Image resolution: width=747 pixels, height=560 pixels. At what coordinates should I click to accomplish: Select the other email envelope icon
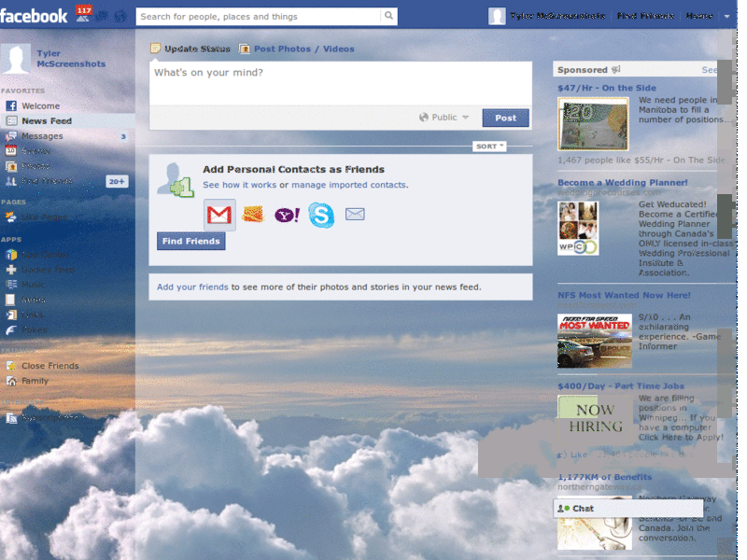pos(355,215)
